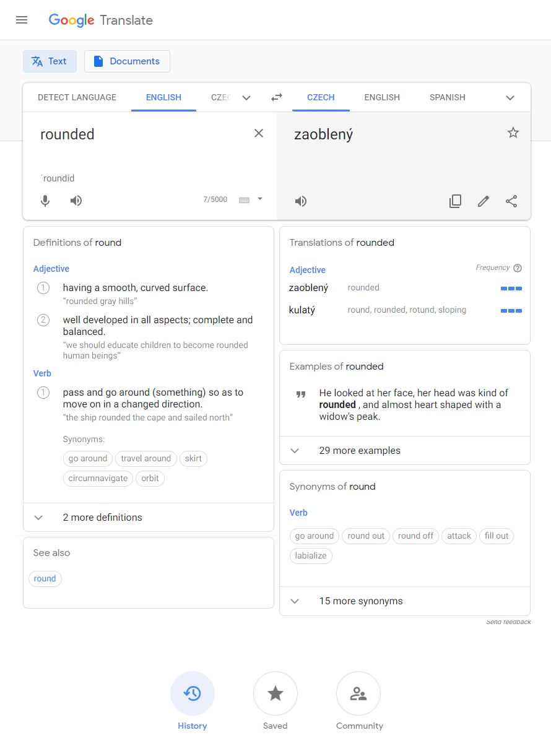Click the 'round' See also link
The width and height of the screenshot is (551, 756).
(x=45, y=579)
